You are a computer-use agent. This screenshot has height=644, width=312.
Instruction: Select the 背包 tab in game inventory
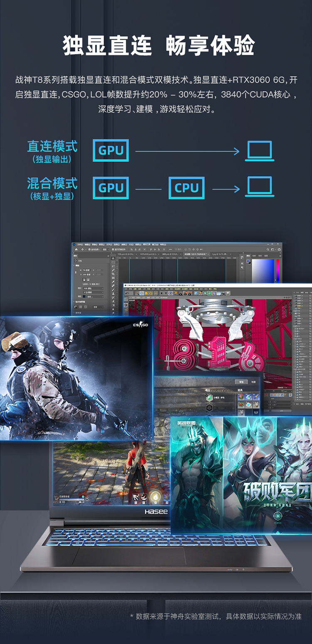[241, 382]
